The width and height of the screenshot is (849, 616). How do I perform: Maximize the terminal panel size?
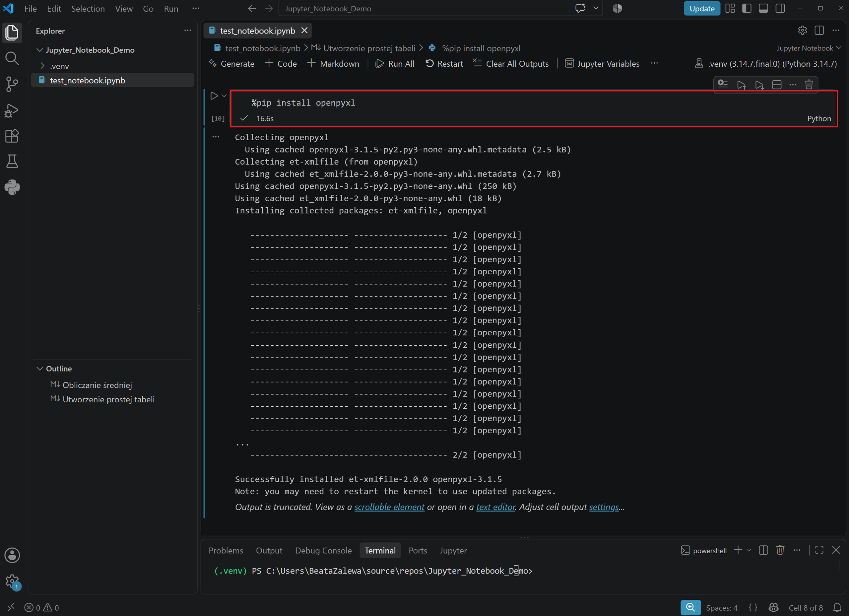pyautogui.click(x=819, y=550)
